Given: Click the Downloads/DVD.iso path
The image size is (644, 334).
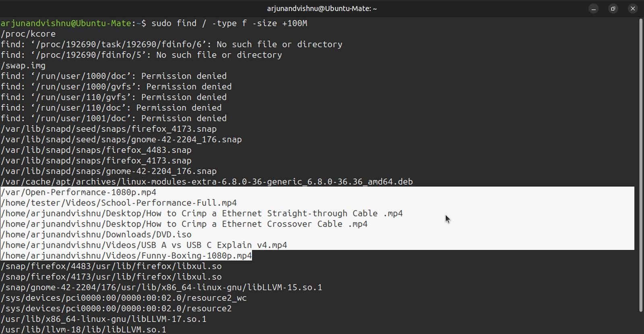Looking at the screenshot, I should coord(96,235).
